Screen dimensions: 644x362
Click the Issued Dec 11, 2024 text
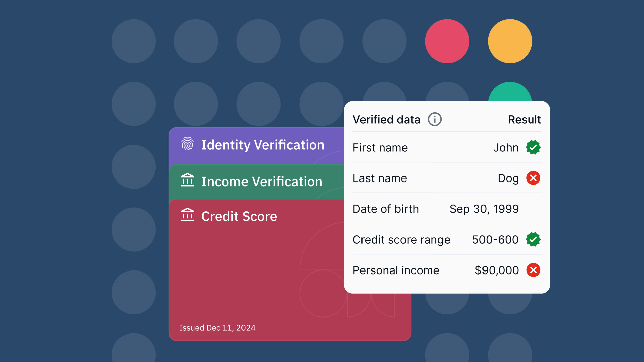coord(217,328)
